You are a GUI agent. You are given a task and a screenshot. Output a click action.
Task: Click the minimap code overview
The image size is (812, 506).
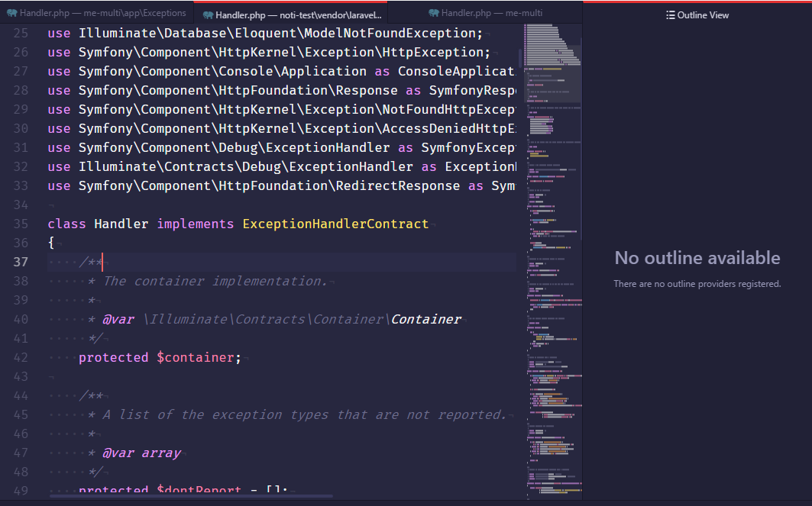point(554,261)
